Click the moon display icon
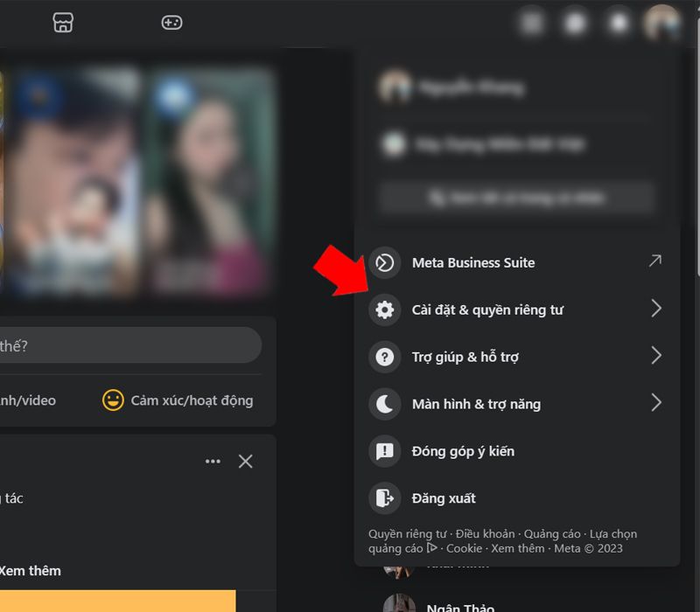The image size is (700, 612). tap(384, 404)
